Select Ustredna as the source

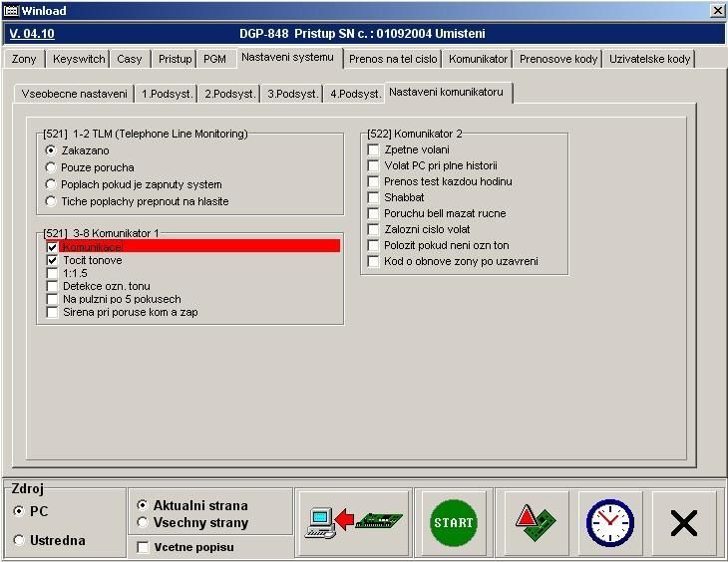pos(20,540)
